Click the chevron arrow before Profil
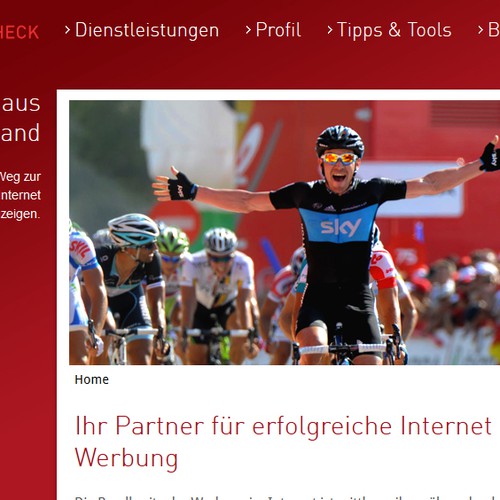 [x=248, y=30]
